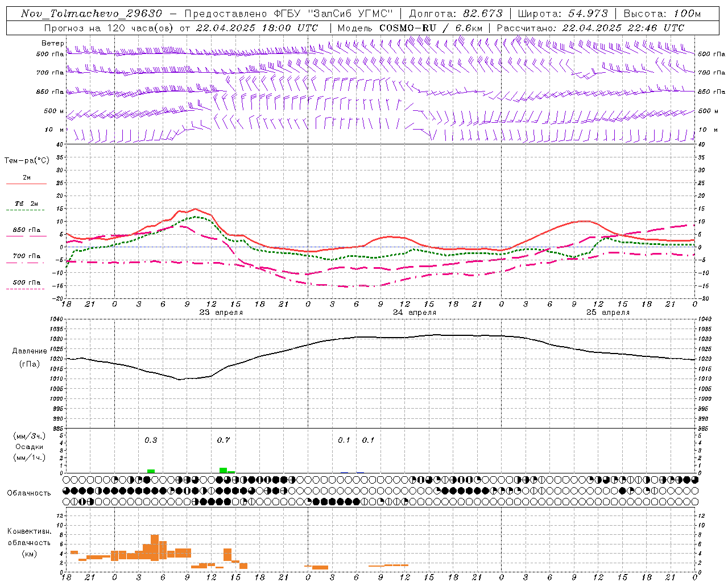Click the 700 гПа temperature legend entry
Image resolution: width=728 pixels, height=582 pixels.
(x=26, y=256)
